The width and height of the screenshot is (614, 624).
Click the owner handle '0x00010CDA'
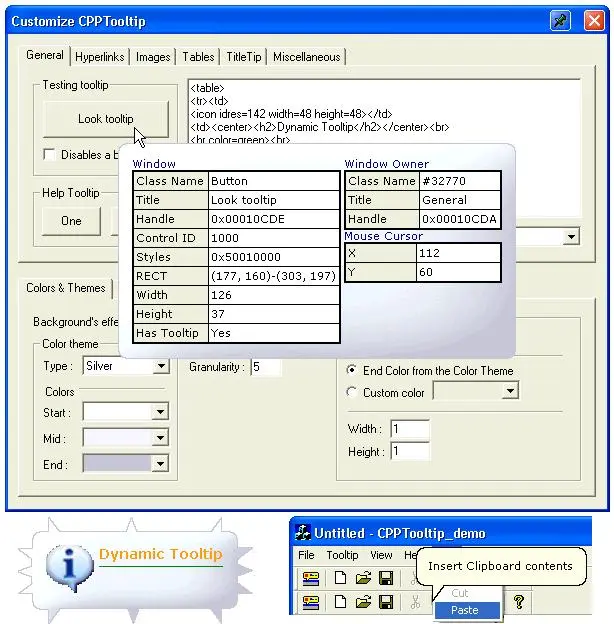(x=460, y=219)
